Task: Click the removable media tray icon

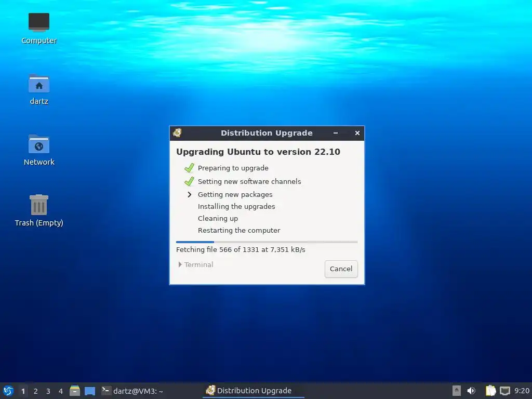Action: [x=457, y=391]
